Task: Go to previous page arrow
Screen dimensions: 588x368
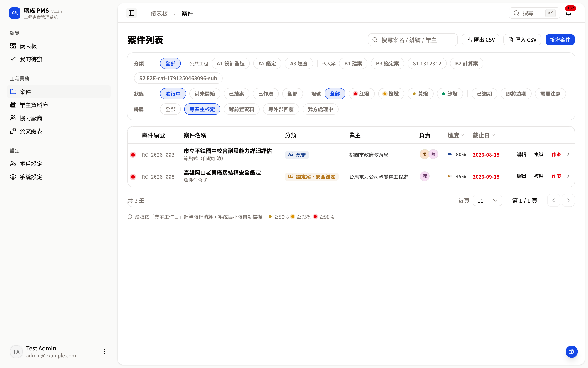Action: [x=554, y=201]
